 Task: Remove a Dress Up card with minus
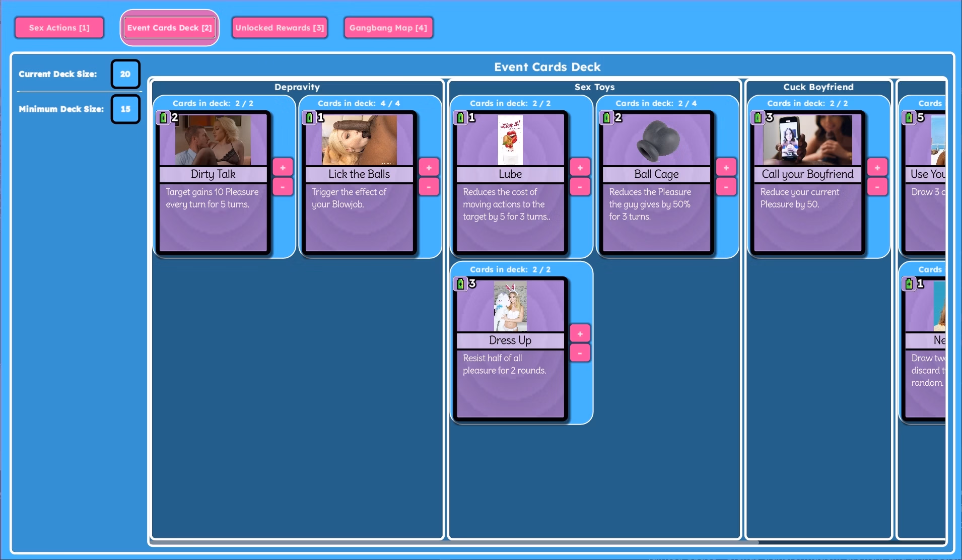coord(580,353)
